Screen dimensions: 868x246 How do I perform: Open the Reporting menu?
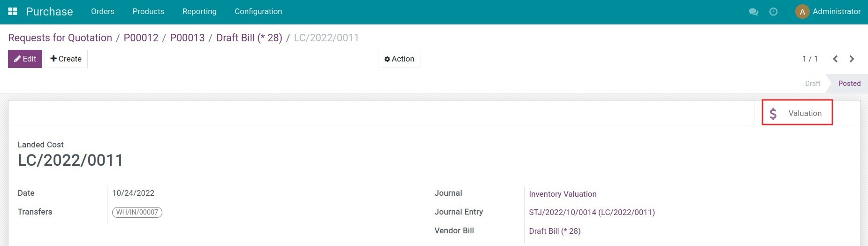coord(199,11)
